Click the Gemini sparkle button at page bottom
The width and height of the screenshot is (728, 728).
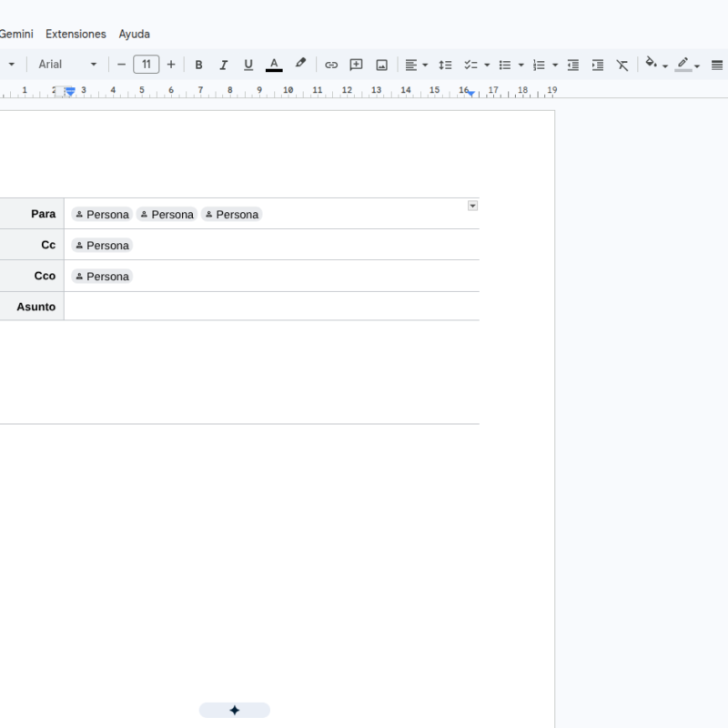(x=235, y=710)
